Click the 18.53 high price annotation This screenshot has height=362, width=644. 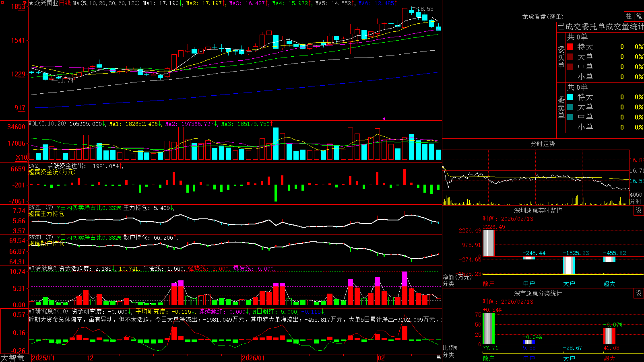coord(425,9)
